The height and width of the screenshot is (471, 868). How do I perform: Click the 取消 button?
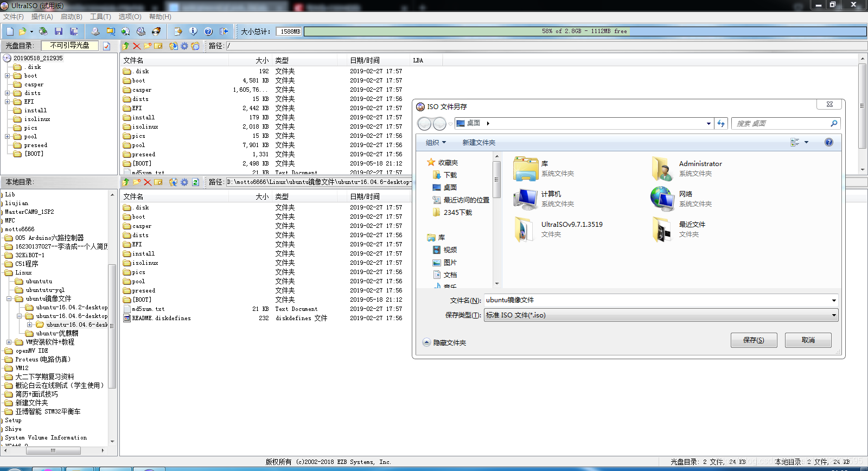tap(808, 340)
